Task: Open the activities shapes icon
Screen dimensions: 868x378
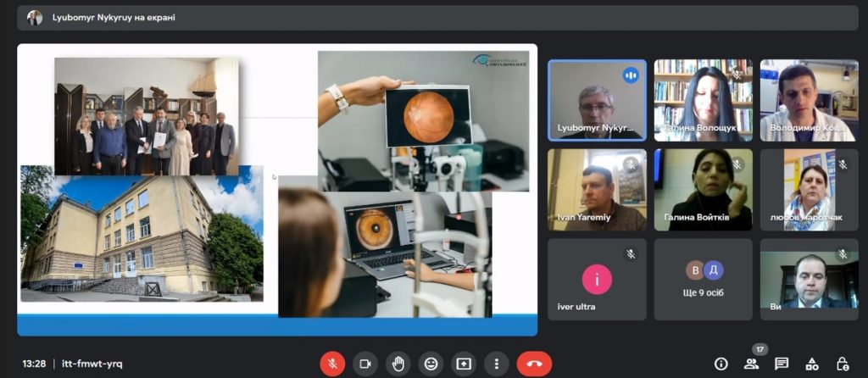Action: pyautogui.click(x=812, y=364)
